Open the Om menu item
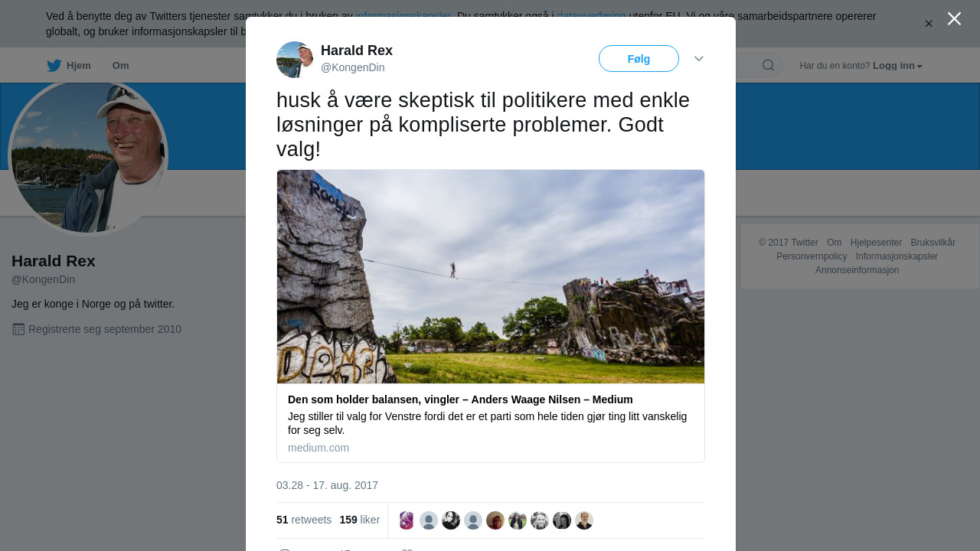Image resolution: width=980 pixels, height=551 pixels. (120, 66)
